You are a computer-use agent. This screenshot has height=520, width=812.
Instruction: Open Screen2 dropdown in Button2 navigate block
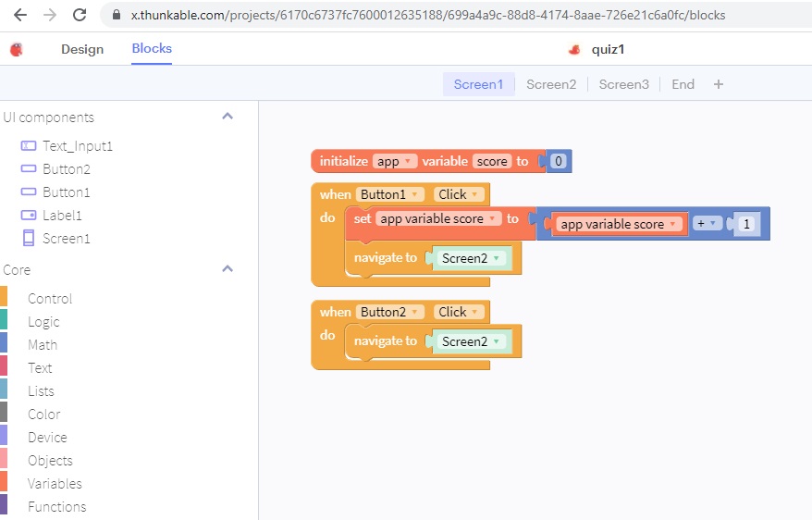(x=497, y=341)
